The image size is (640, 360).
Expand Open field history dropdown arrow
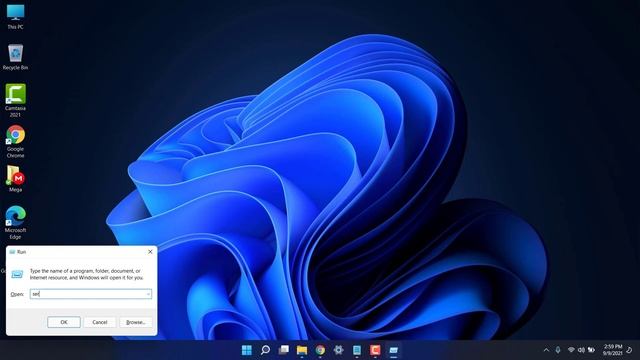tap(148, 294)
